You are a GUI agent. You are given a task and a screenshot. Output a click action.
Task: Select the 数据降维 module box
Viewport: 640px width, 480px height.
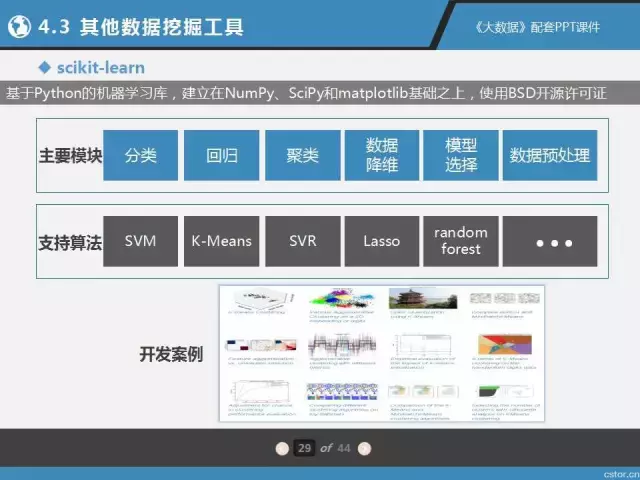pos(382,156)
